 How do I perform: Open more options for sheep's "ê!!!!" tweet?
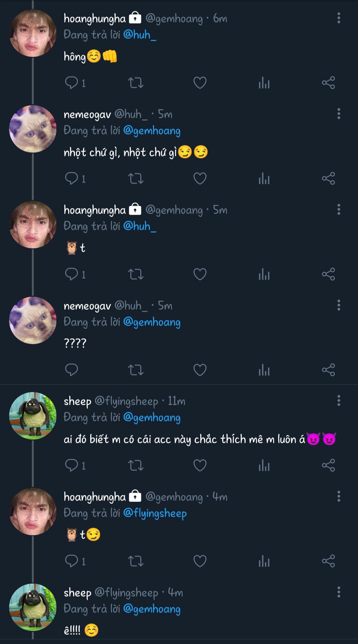pos(339,592)
